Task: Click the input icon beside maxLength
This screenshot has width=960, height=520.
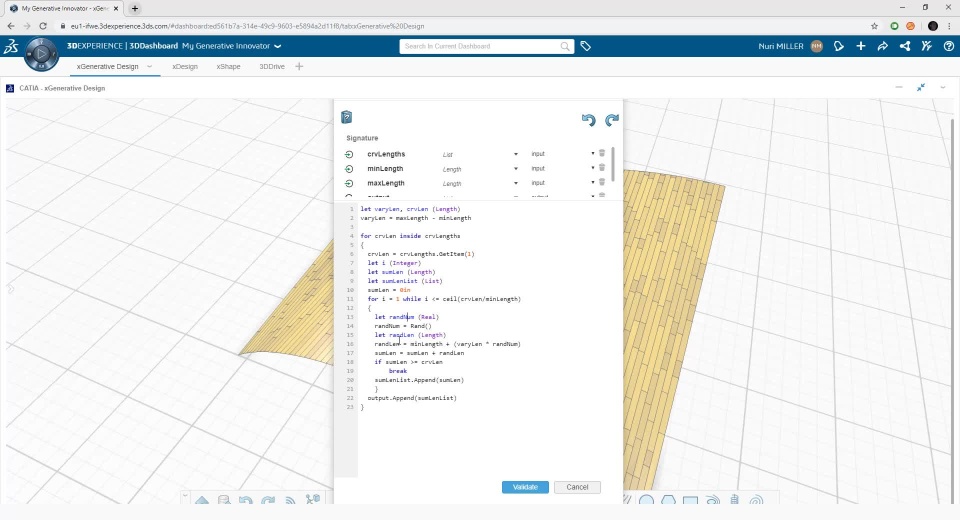Action: [x=349, y=183]
